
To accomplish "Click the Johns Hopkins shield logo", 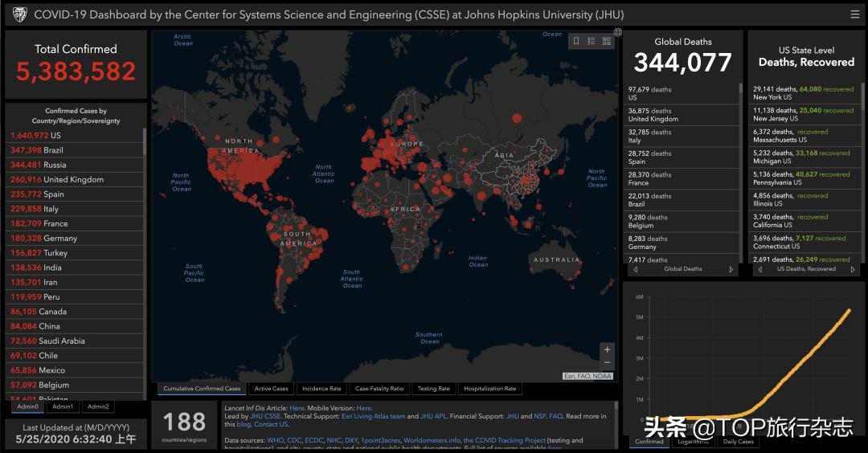I will [19, 14].
